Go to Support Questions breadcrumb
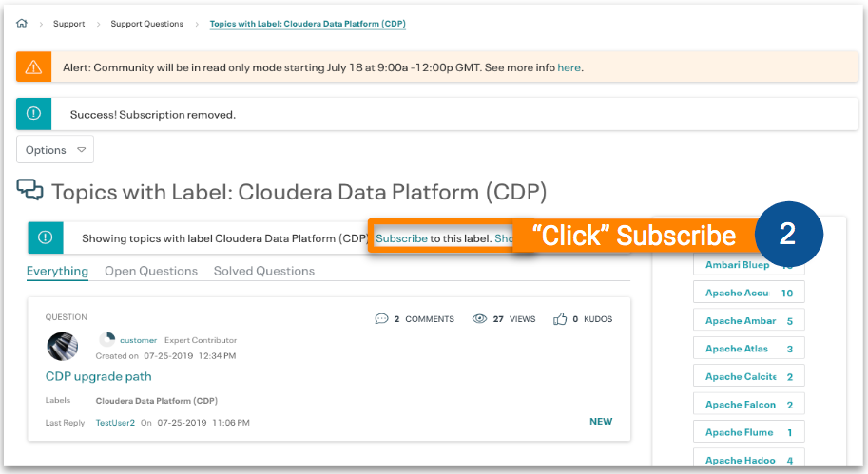 pyautogui.click(x=146, y=24)
